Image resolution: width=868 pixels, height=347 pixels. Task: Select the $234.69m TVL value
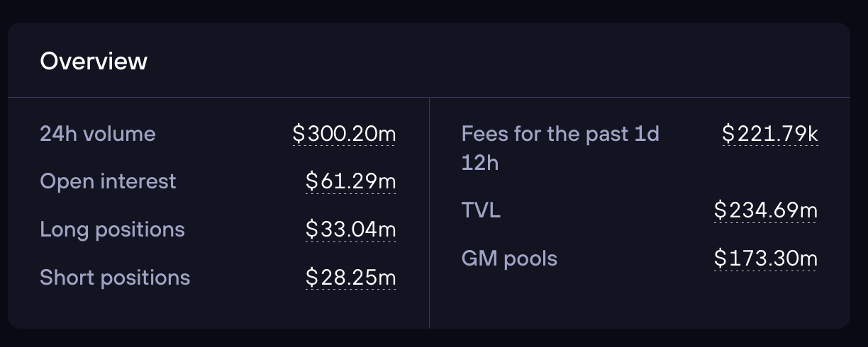pos(766,210)
